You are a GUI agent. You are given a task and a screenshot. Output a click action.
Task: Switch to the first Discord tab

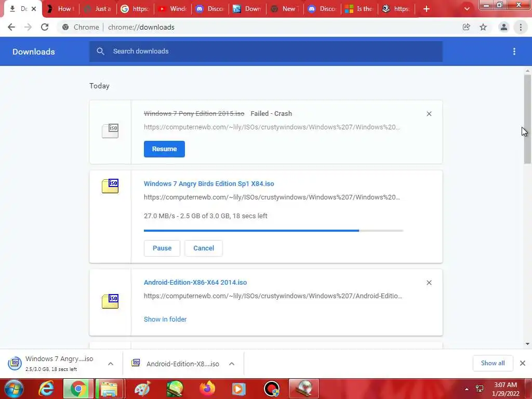(x=210, y=9)
